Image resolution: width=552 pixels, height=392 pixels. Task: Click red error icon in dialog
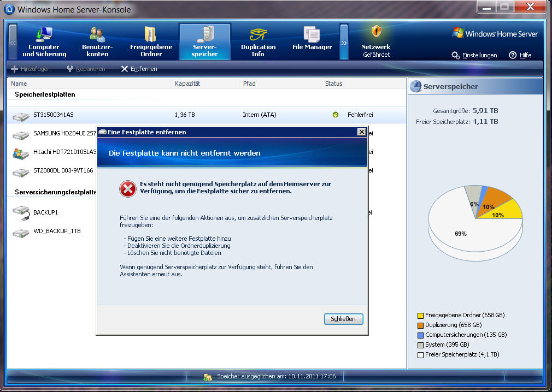128,189
